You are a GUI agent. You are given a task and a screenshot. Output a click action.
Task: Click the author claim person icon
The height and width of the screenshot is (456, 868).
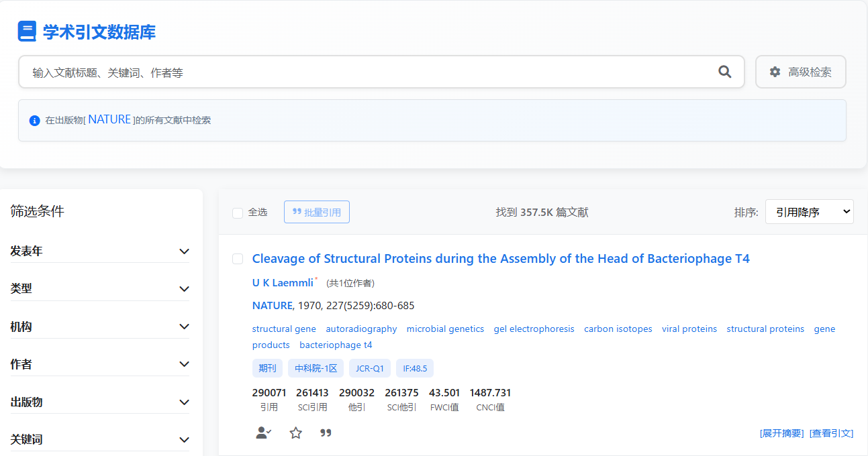[263, 433]
